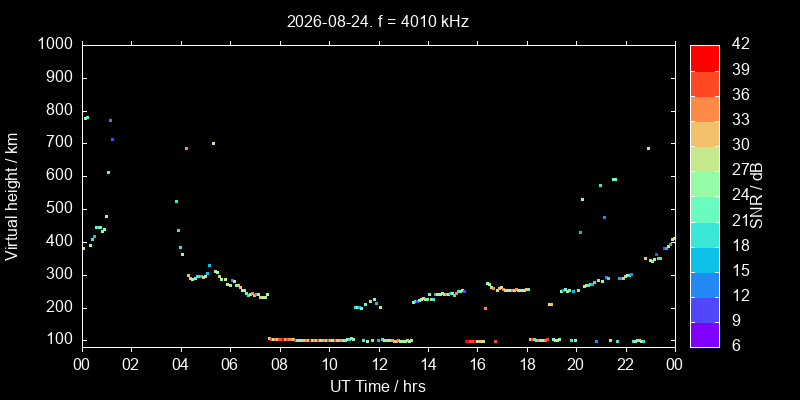Viewport: 800px width, 400px height.
Task: Click the 'Virtual height / km' axis label
Action: [12, 196]
